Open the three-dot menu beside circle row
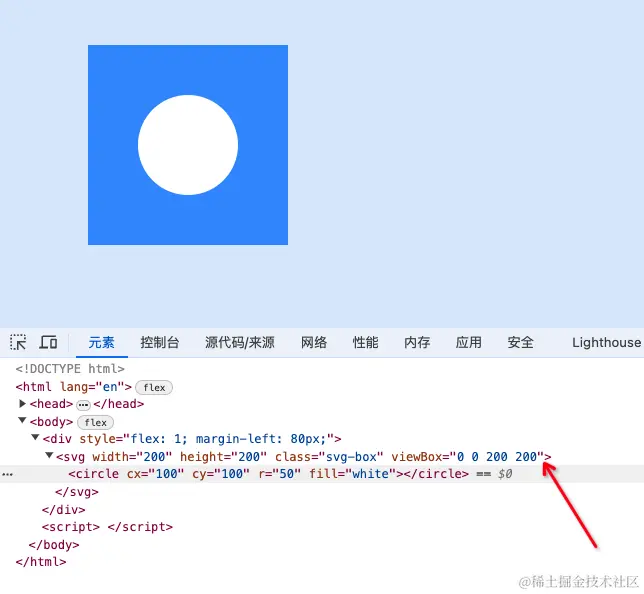Screen dimensions: 644x594 tap(7, 474)
